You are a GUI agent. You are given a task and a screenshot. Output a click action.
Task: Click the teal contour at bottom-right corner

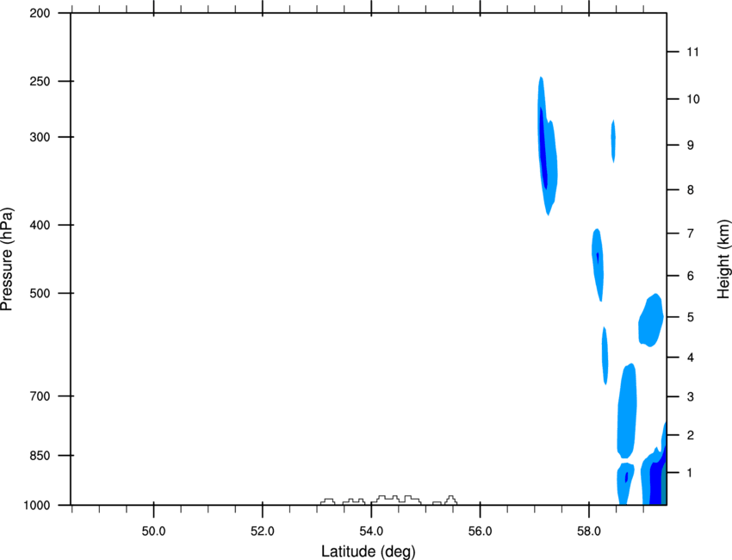(x=664, y=483)
